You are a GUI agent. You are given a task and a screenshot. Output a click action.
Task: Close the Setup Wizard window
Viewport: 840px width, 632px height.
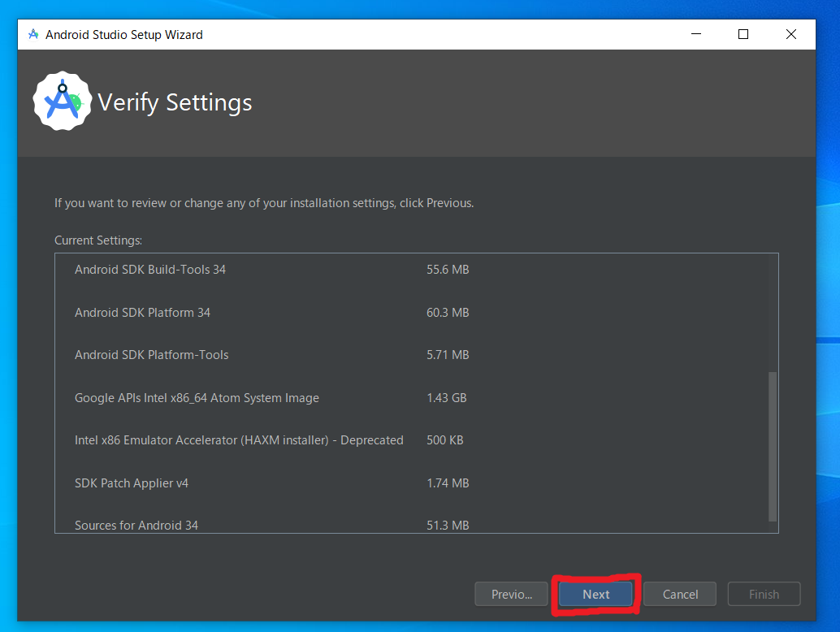(x=790, y=34)
